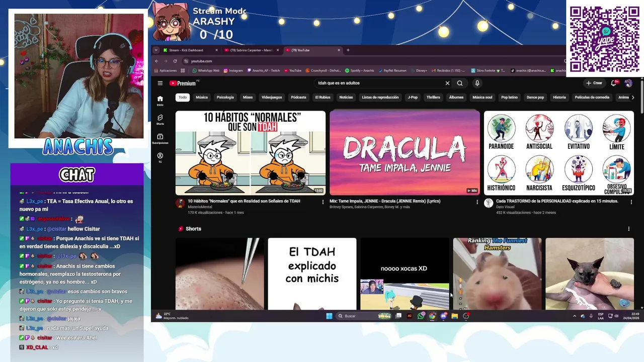The width and height of the screenshot is (644, 362).
Task: Select the Todo filter chip
Action: tap(183, 98)
